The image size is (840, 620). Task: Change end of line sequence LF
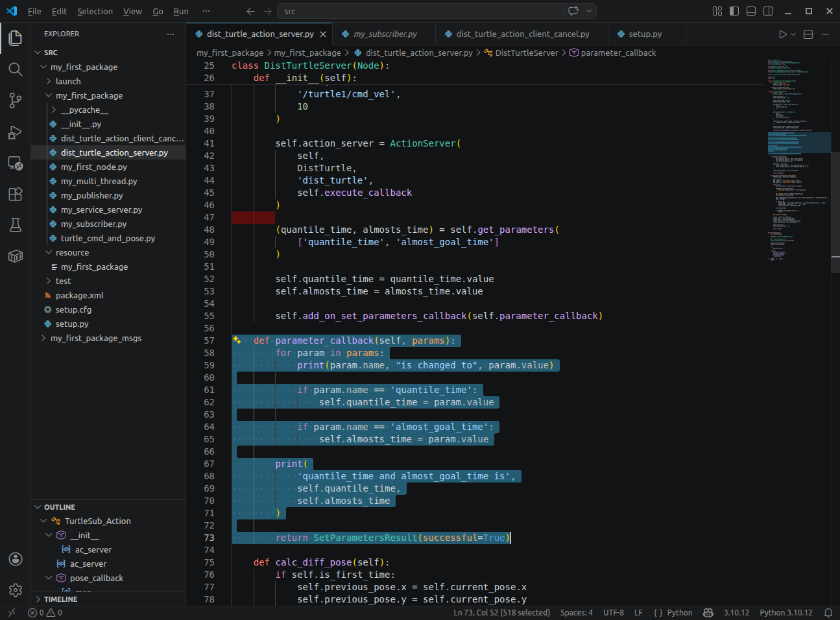(638, 613)
